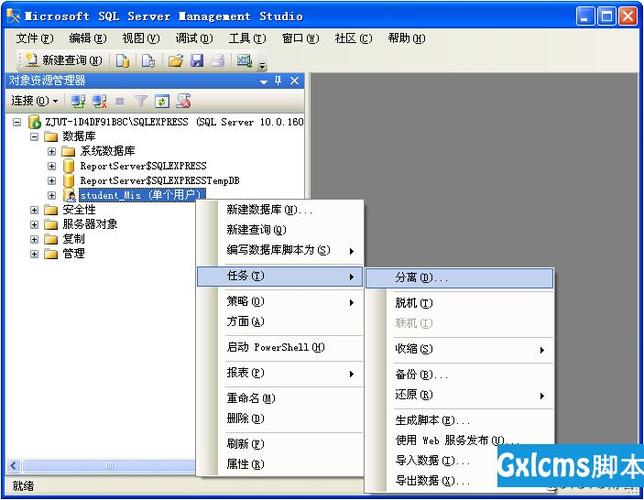Open the 策略(O) submenu
Viewport: 644px width, 500px height.
pyautogui.click(x=280, y=302)
